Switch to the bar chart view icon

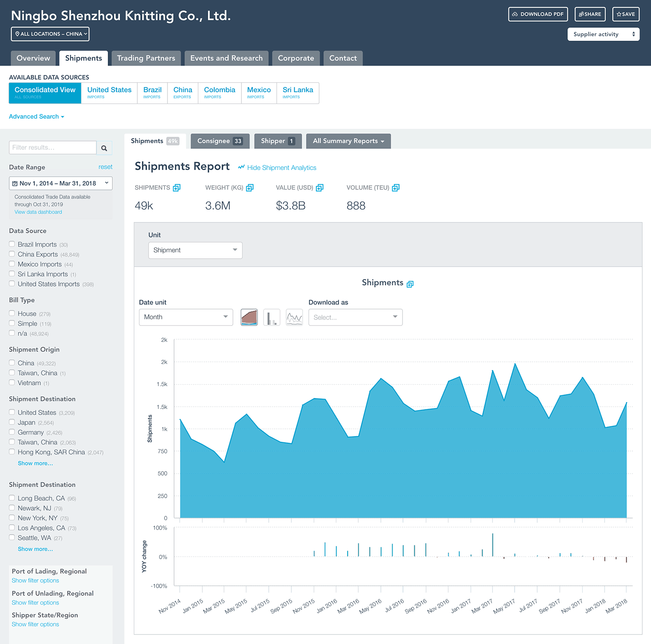tap(272, 317)
